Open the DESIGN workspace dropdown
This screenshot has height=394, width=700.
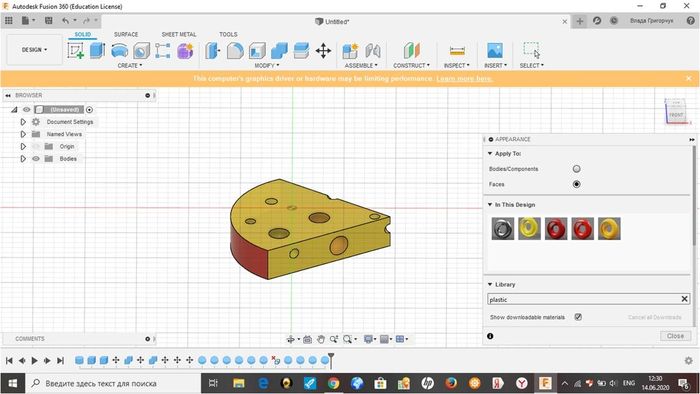(x=34, y=50)
